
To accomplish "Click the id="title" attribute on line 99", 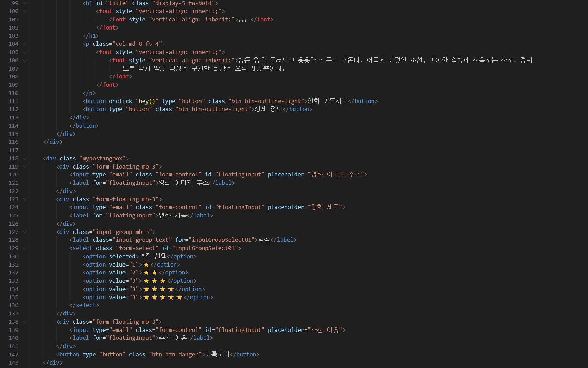I will (112, 3).
